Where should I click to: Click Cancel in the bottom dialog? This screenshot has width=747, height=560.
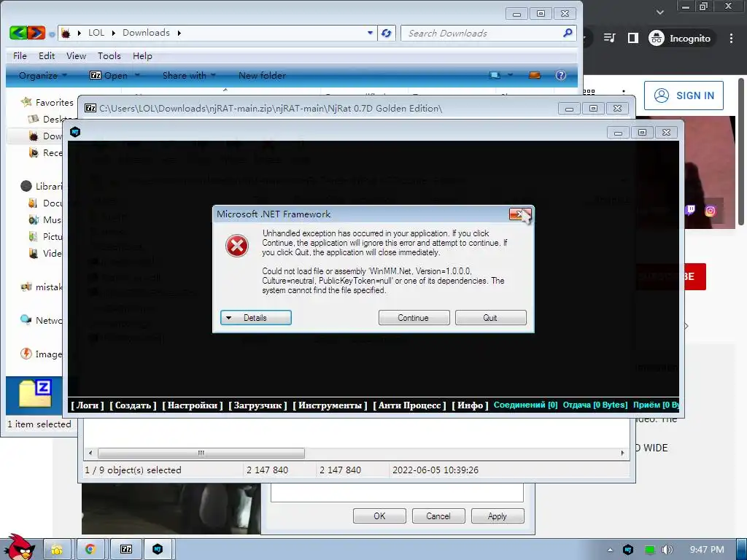(438, 516)
